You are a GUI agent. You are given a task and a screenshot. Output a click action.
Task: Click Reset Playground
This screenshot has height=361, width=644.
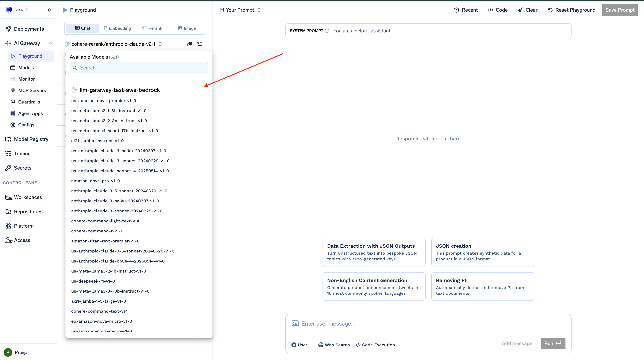pyautogui.click(x=571, y=10)
